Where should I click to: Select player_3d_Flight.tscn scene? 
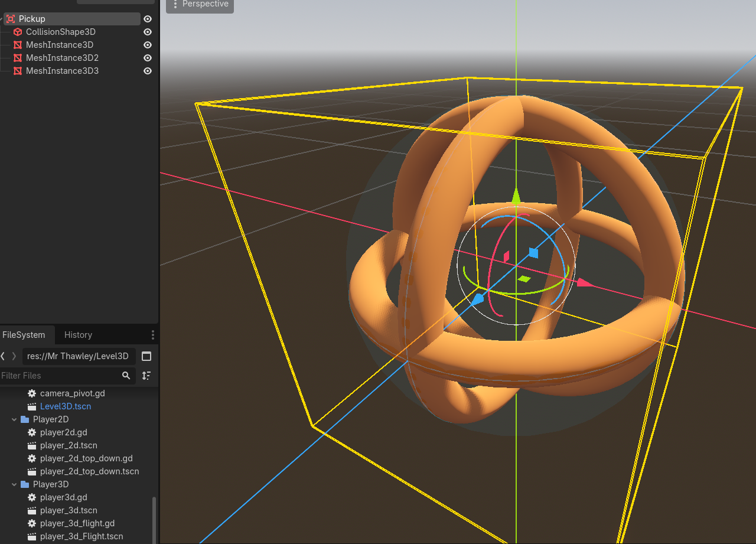coord(82,536)
